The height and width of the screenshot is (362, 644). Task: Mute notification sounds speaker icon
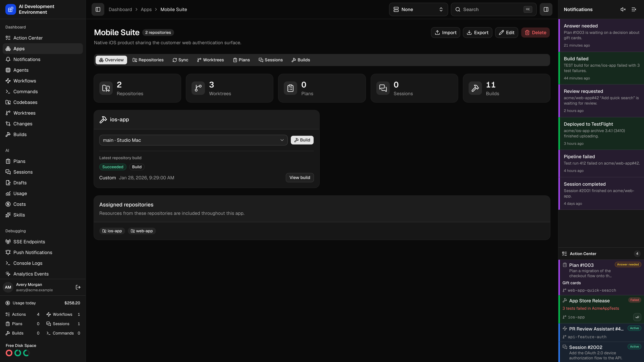tap(623, 10)
